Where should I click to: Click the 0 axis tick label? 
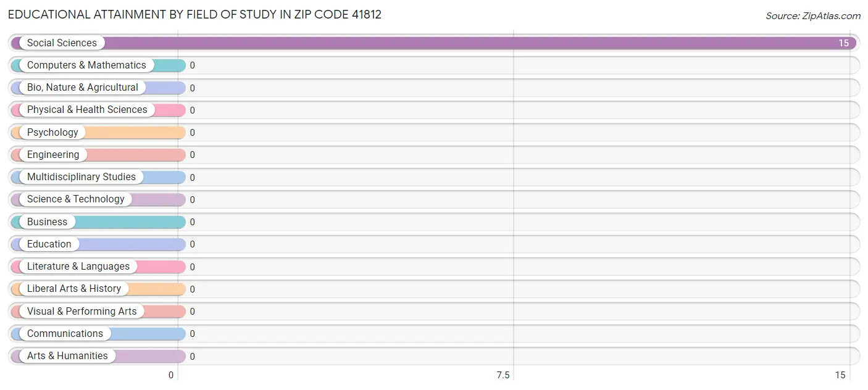[172, 375]
